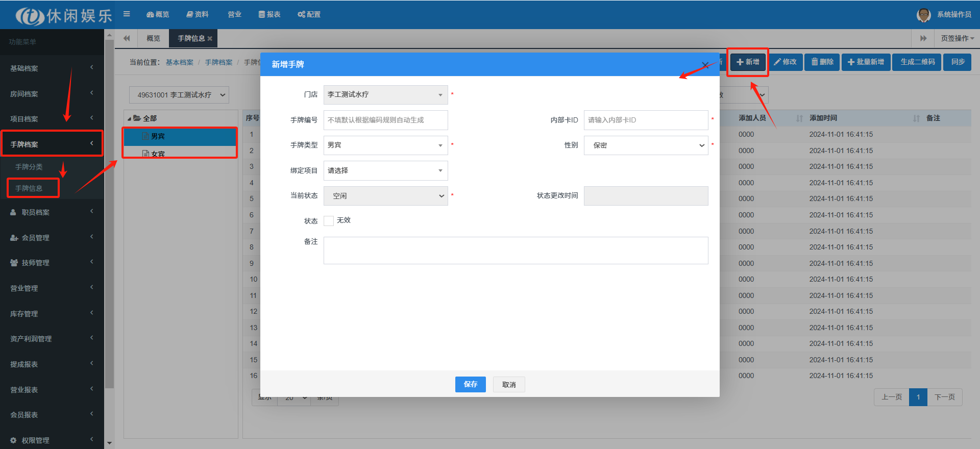Collapse the 全部 tree folder
980x449 pixels.
point(130,118)
